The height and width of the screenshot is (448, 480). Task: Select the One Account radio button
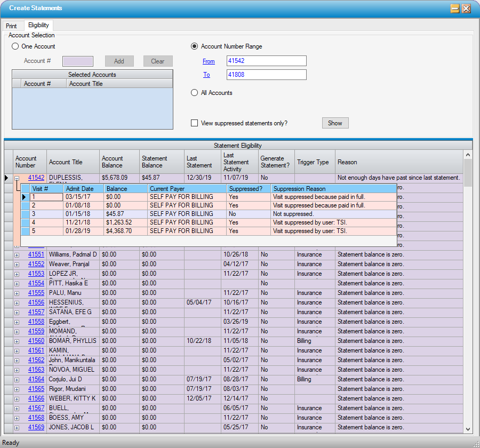pyautogui.click(x=15, y=46)
